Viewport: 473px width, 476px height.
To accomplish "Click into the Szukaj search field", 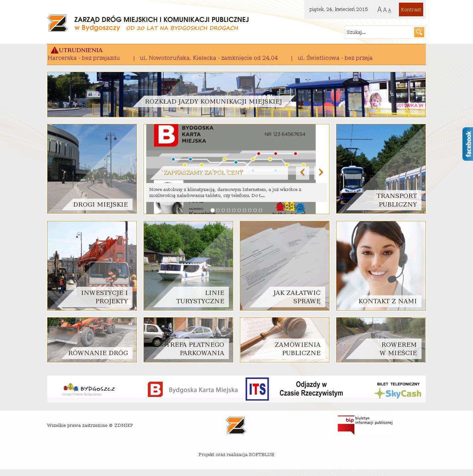I will click(379, 32).
